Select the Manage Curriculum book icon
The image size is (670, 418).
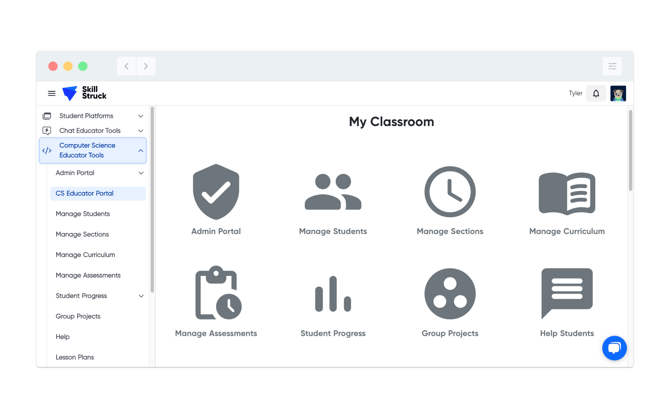click(x=566, y=192)
